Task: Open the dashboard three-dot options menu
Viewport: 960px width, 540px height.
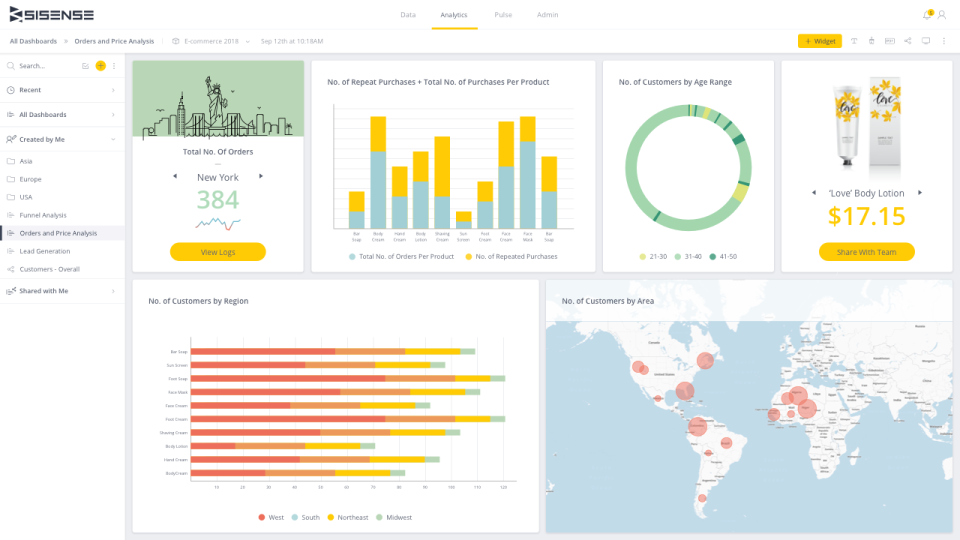Action: [x=944, y=41]
